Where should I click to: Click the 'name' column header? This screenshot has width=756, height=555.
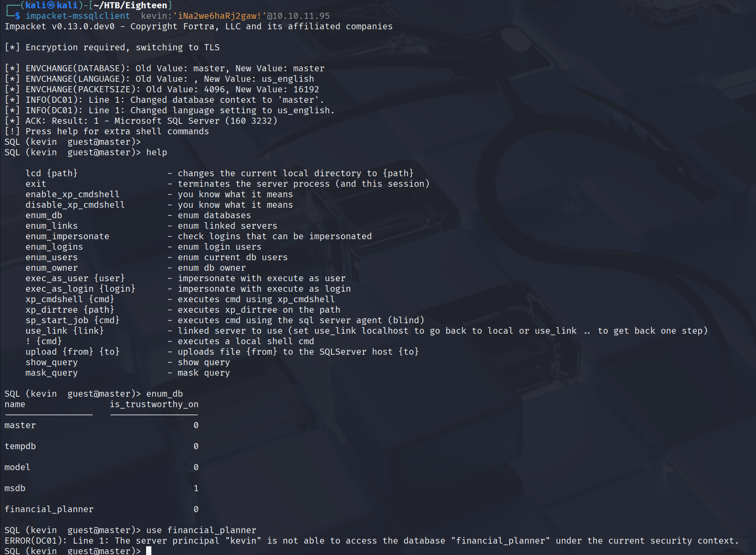pyautogui.click(x=15, y=404)
